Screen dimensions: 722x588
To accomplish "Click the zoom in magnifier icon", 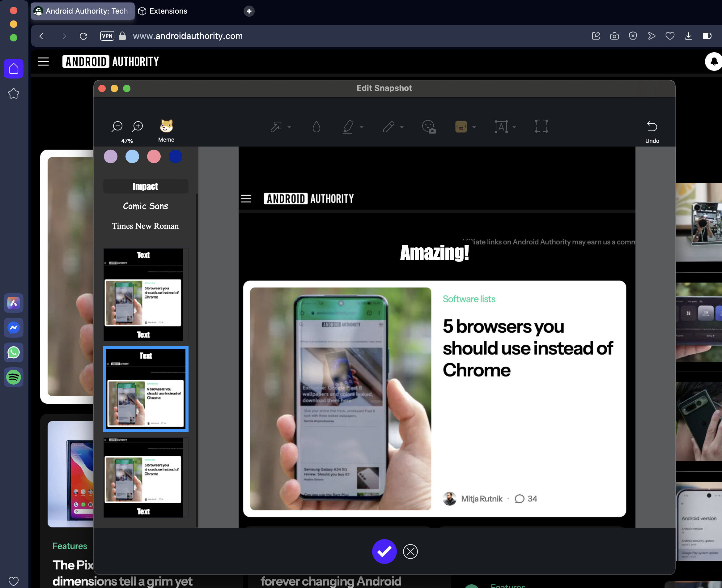I will (x=138, y=126).
